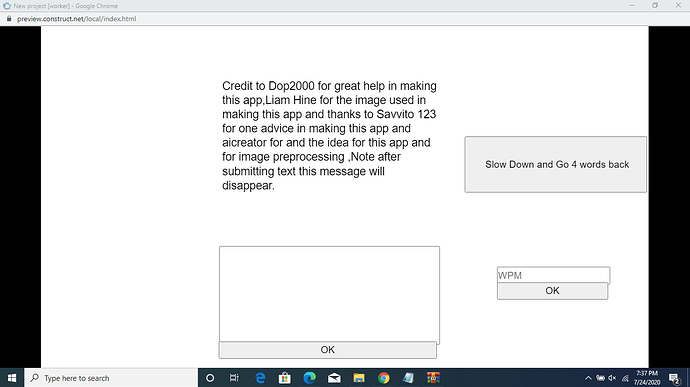The width and height of the screenshot is (690, 387).
Task: Close the Chrome window
Action: pyautogui.click(x=678, y=5)
